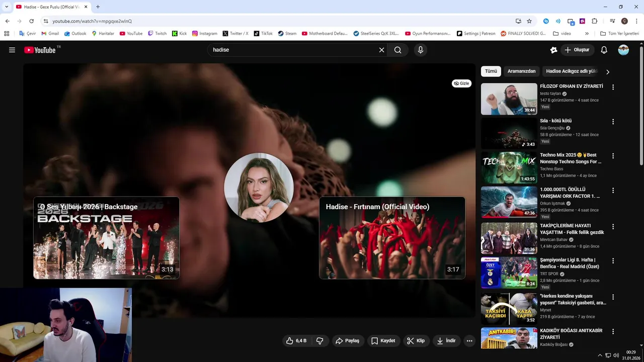The image size is (644, 362).
Task: Reload the page with the refresh icon
Action: pyautogui.click(x=31, y=21)
